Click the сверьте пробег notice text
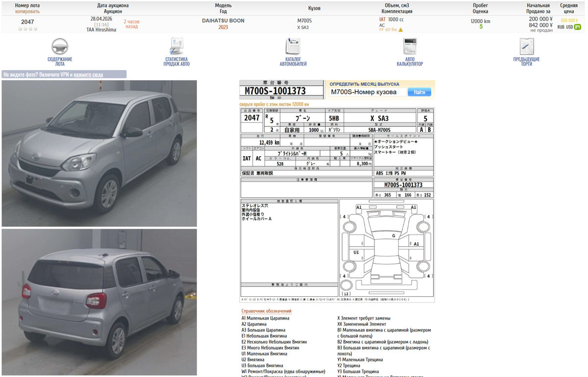 click(274, 104)
